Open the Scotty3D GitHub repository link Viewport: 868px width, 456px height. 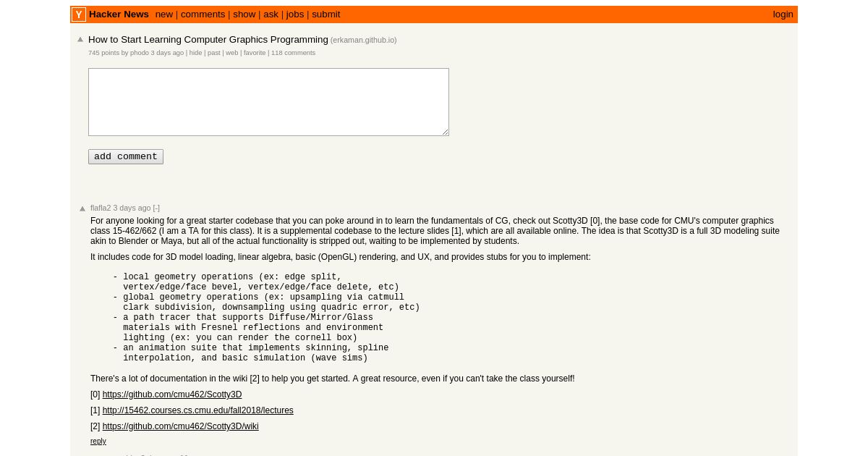[172, 394]
